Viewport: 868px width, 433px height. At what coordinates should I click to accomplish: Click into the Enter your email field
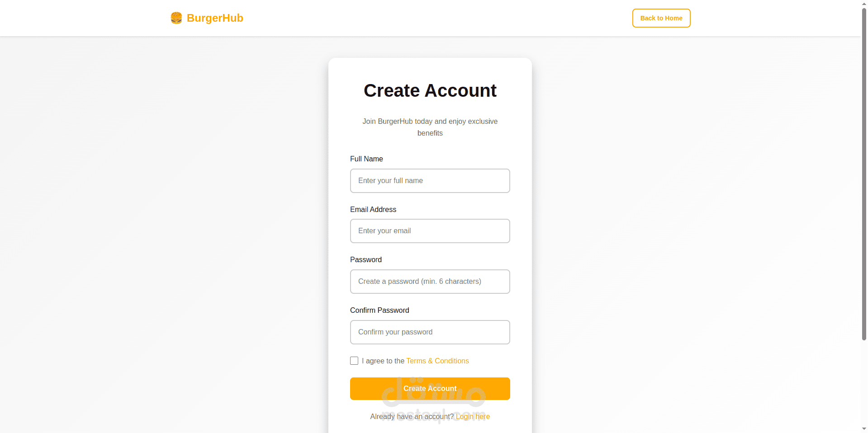[x=430, y=231]
